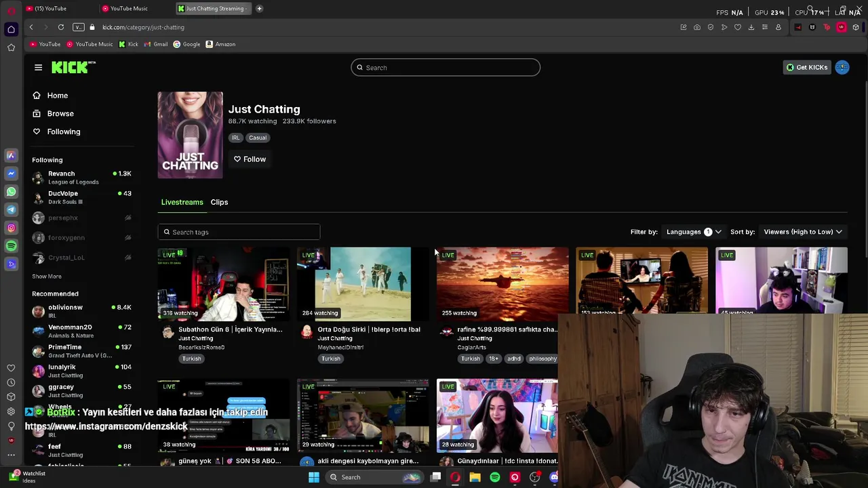Click the Kick user avatar

click(x=842, y=67)
